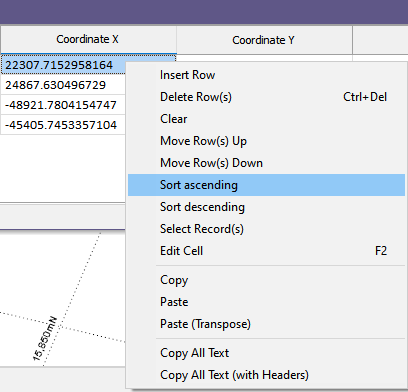This screenshot has height=392, width=408.
Task: Click Clear in the context menu
Action: [266, 119]
